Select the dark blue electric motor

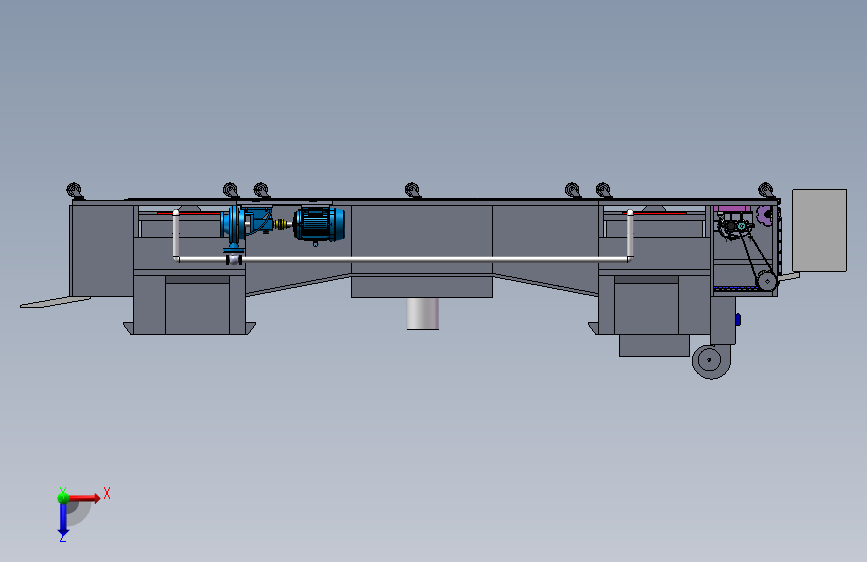319,224
